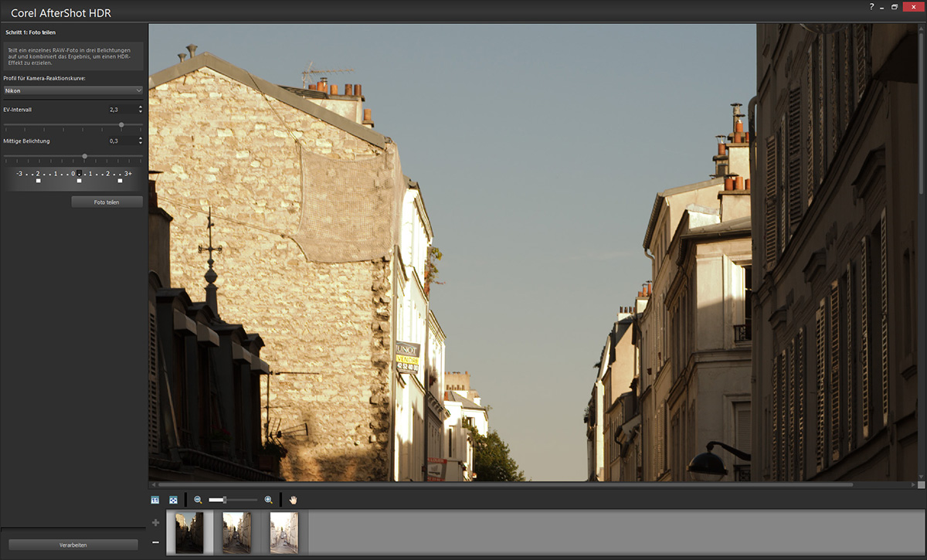Open the help question mark icon
The height and width of the screenshot is (560, 927).
pyautogui.click(x=871, y=7)
